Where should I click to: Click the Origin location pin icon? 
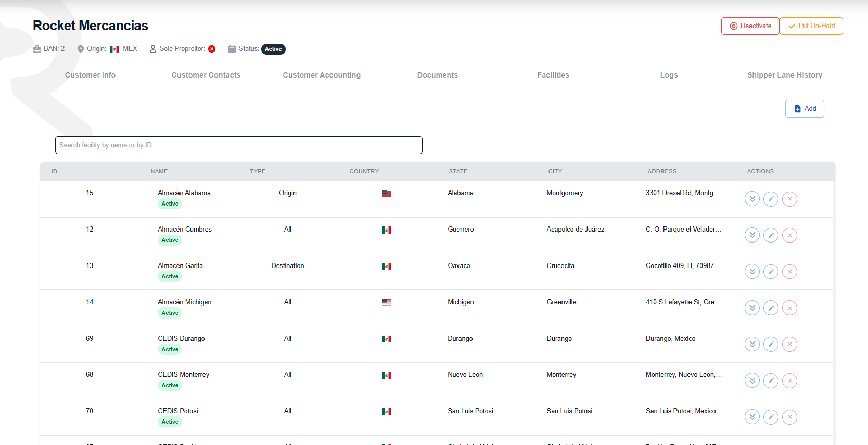[x=81, y=49]
